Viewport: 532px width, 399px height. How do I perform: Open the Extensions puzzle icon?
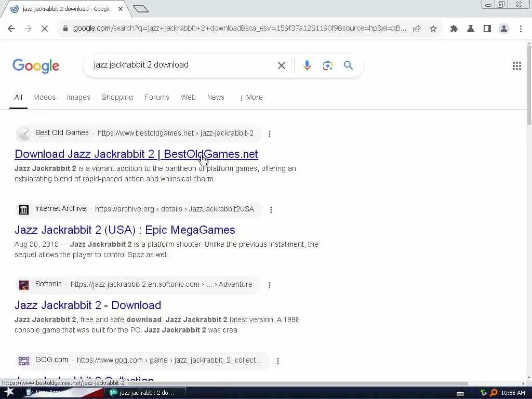tap(454, 29)
